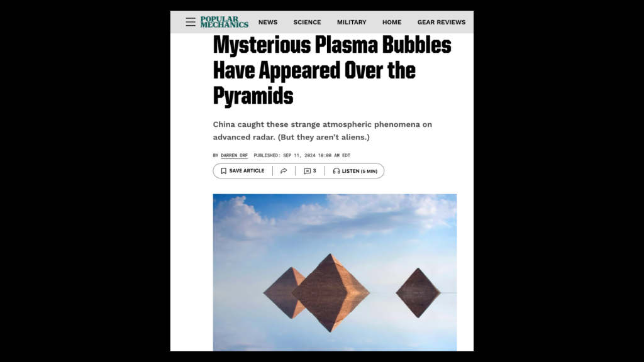Click the article subheading about China's radar

[x=323, y=131]
